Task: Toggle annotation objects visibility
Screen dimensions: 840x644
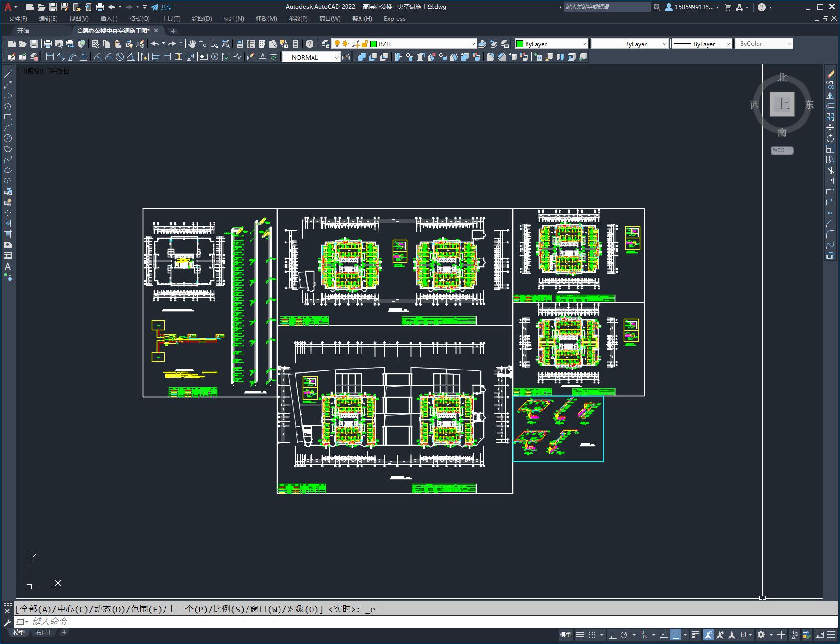Action: click(708, 634)
